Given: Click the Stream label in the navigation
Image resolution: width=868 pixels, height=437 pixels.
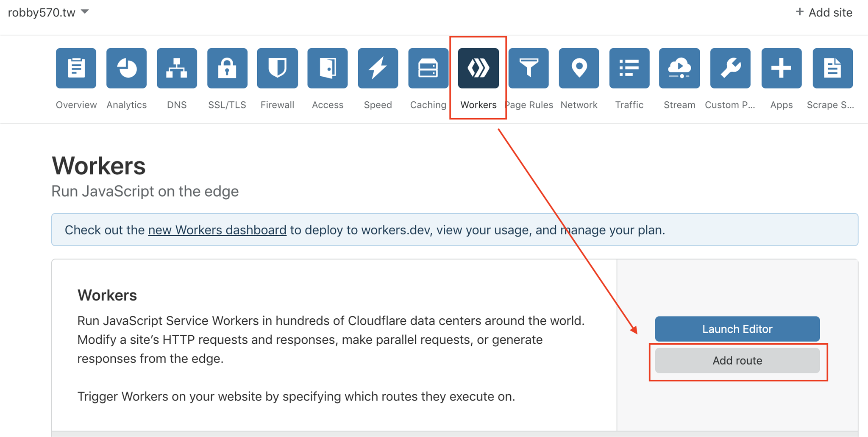Looking at the screenshot, I should pos(679,105).
